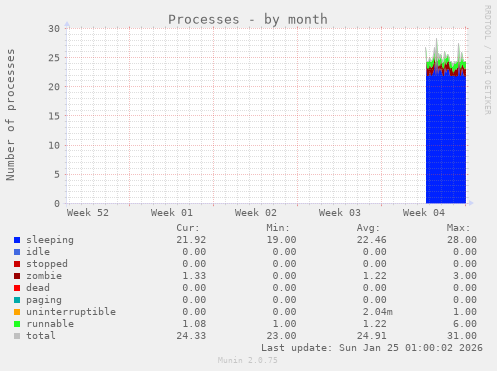Click the 'zombie' legend label

[x=44, y=276]
